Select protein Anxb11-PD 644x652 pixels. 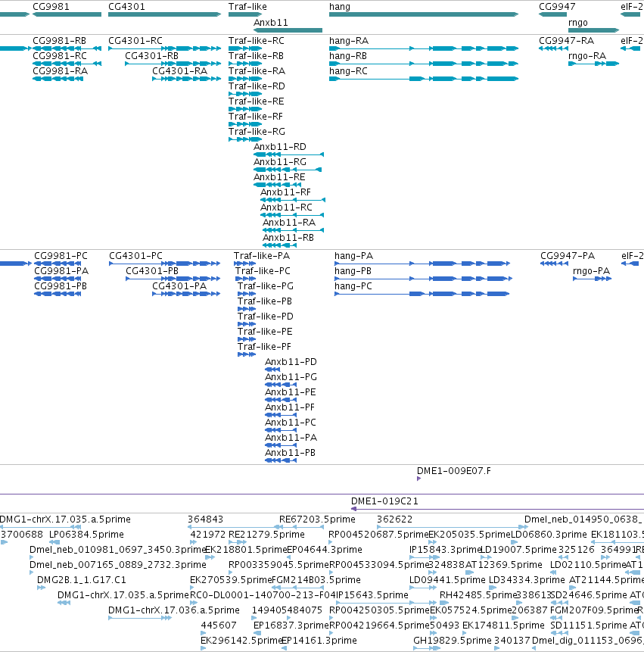[272, 370]
